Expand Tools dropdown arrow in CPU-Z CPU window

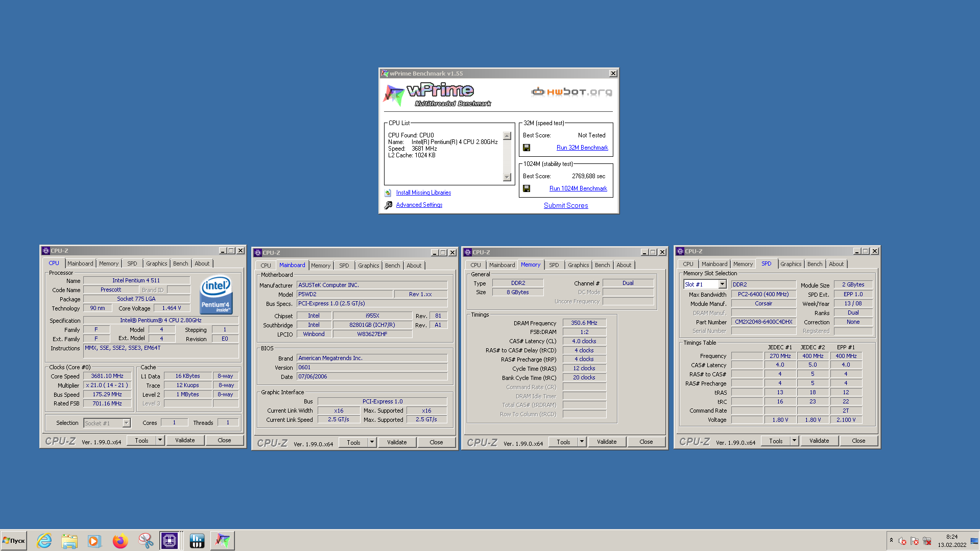point(160,440)
